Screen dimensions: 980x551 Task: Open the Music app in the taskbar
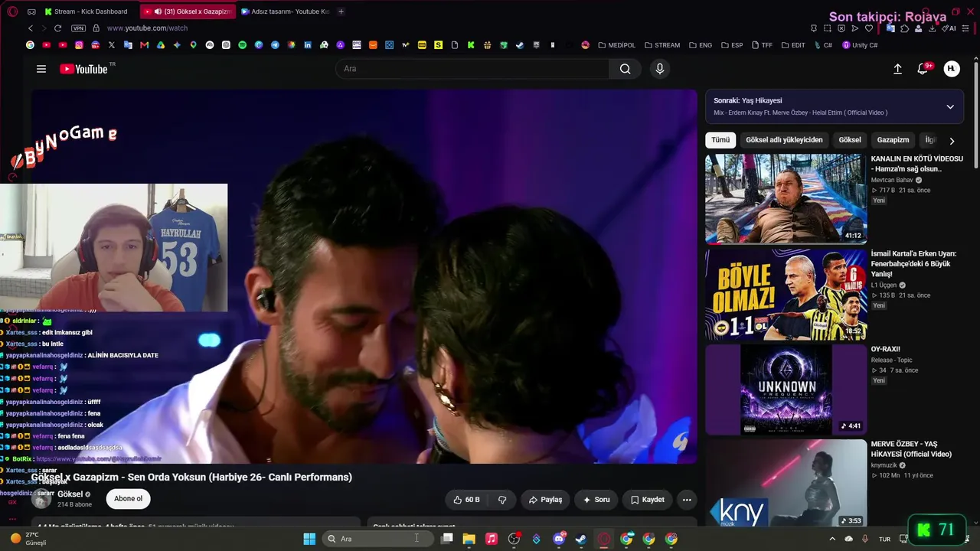(x=492, y=539)
